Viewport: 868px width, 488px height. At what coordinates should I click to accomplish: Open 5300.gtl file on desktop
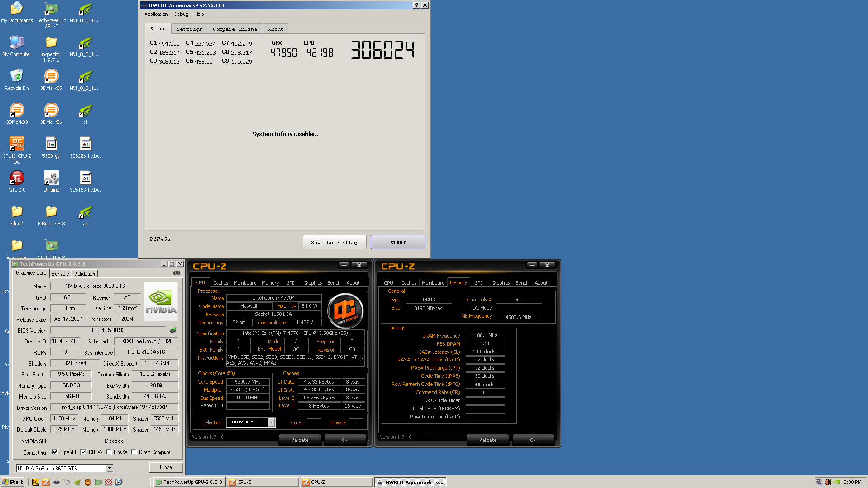point(51,148)
